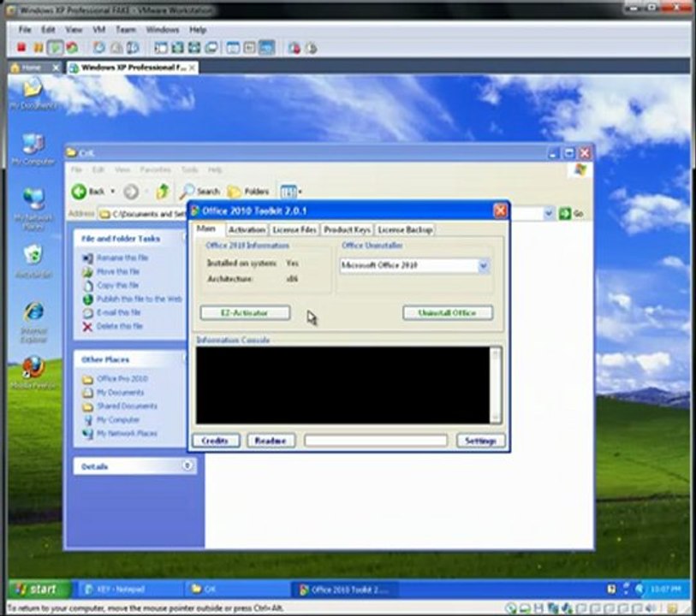Screen dimensions: 696x616
Task: Select the Windows XP Professional VM tab
Action: tap(133, 68)
